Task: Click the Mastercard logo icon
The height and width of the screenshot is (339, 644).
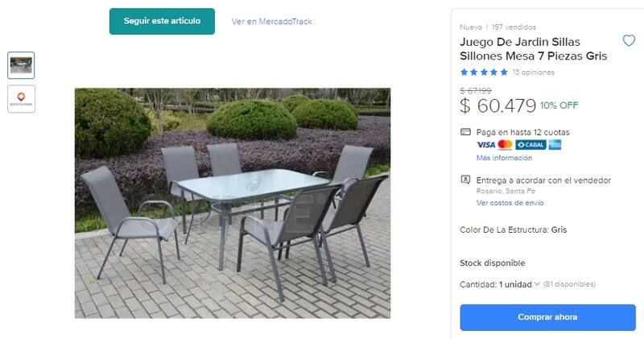Action: point(506,145)
